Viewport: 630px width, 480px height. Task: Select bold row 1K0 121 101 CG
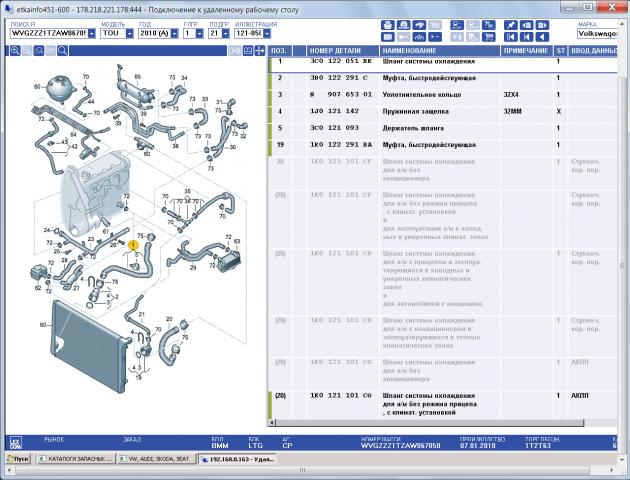click(443, 404)
